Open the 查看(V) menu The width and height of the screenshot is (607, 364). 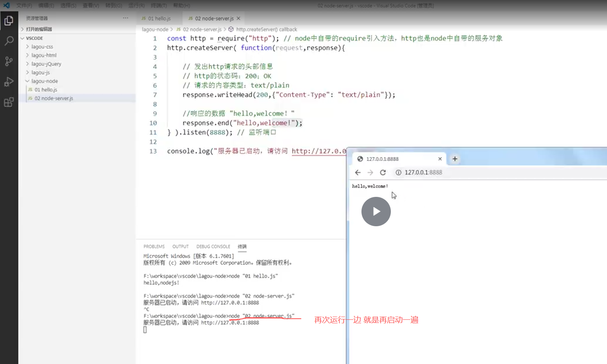point(91,5)
